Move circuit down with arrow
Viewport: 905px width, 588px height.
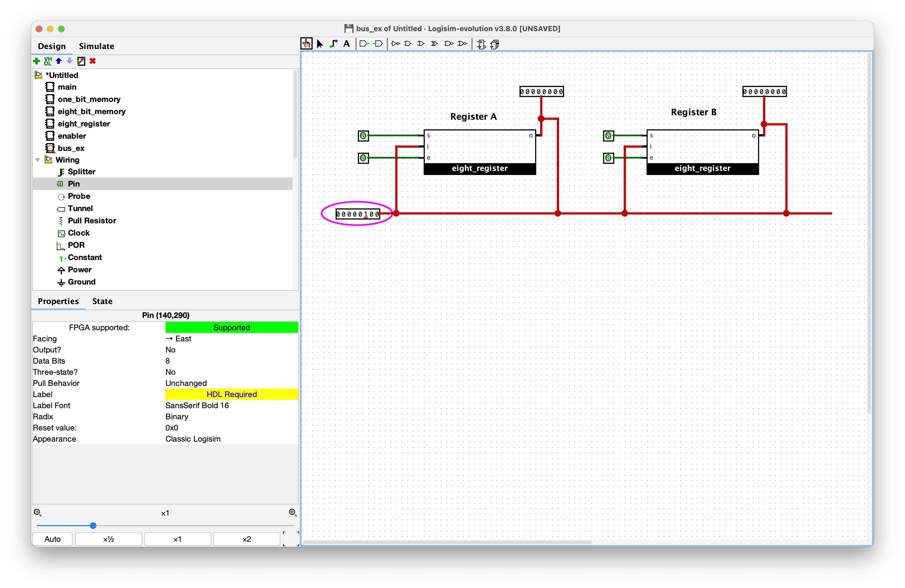pyautogui.click(x=70, y=61)
